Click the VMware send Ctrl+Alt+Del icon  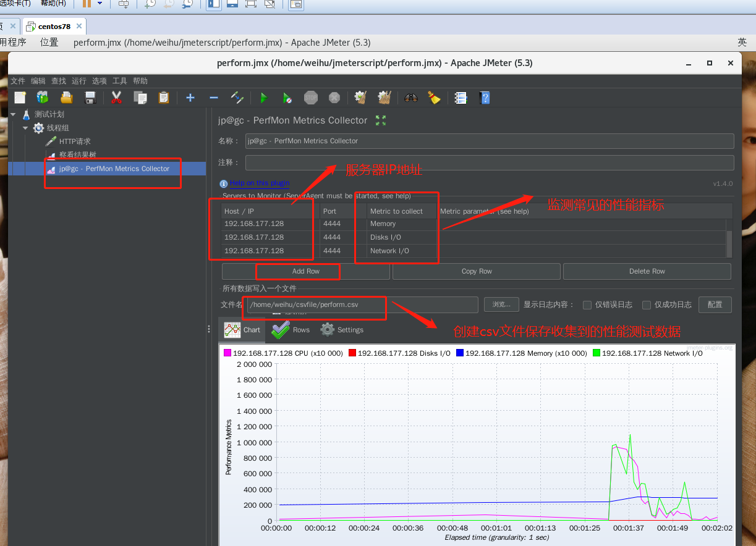click(x=124, y=4)
